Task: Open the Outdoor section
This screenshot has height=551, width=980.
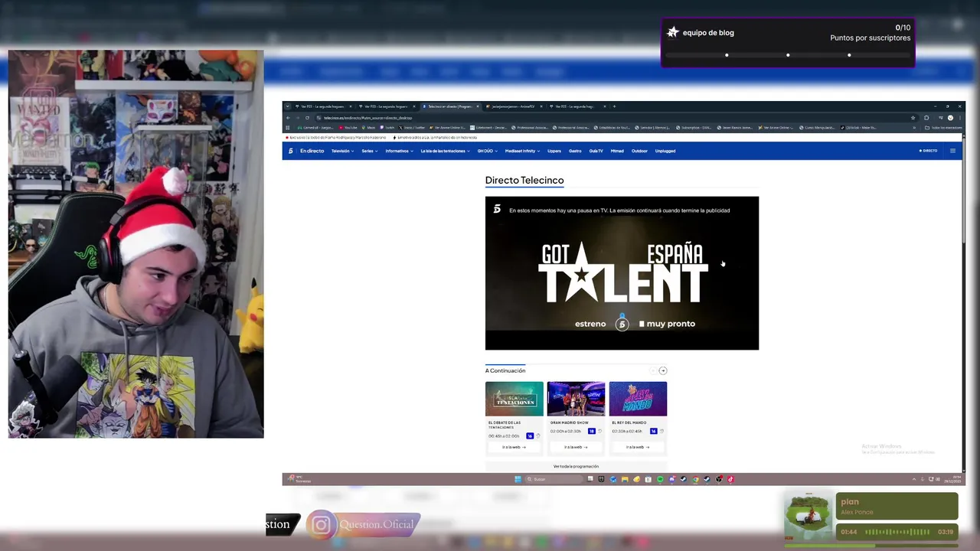Action: [x=639, y=151]
